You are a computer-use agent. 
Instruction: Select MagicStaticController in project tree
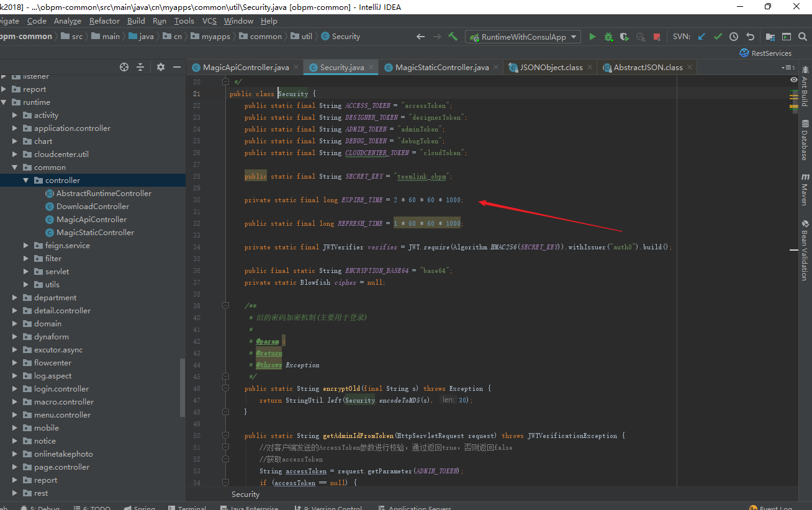[x=95, y=233]
